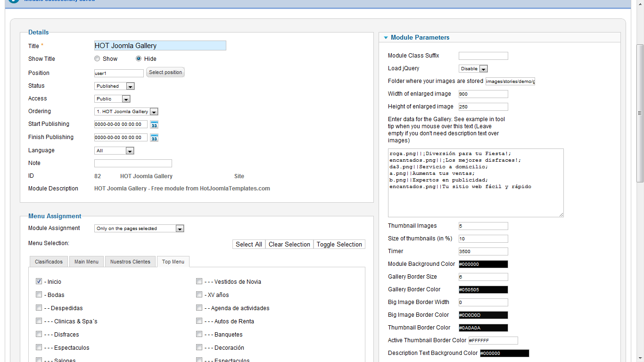Click the Big Image Border Color swatch field

pyautogui.click(x=483, y=315)
